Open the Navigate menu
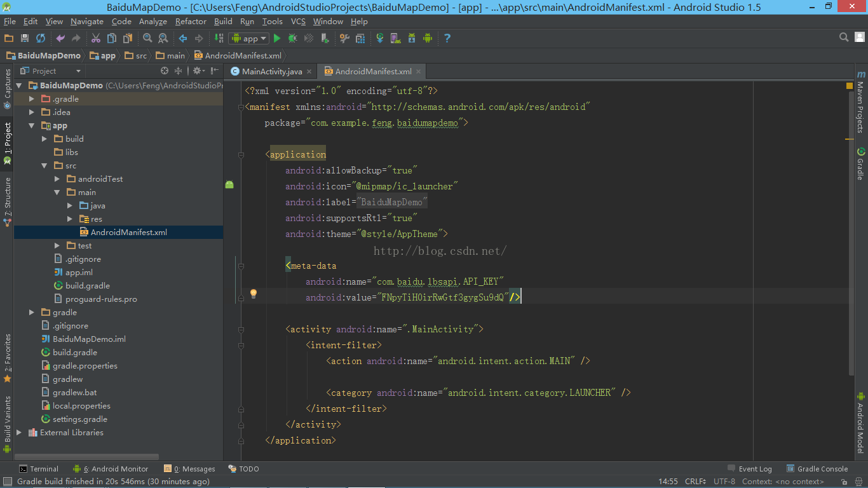Image resolution: width=868 pixels, height=488 pixels. pos(86,21)
